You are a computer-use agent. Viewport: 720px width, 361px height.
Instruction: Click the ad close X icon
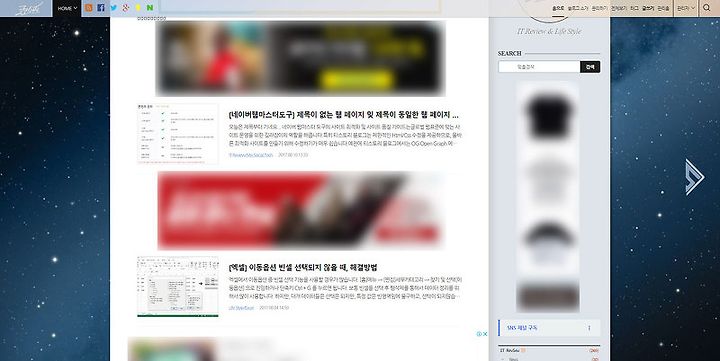click(x=485, y=334)
